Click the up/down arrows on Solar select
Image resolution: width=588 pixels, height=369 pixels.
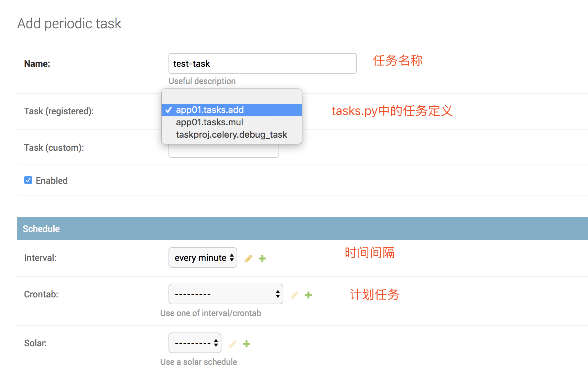click(216, 343)
